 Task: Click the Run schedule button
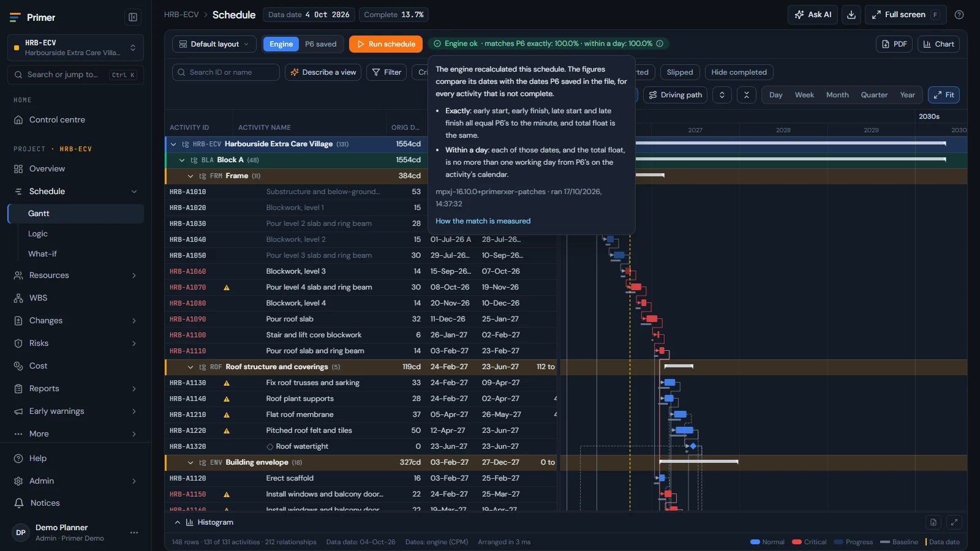click(x=386, y=44)
